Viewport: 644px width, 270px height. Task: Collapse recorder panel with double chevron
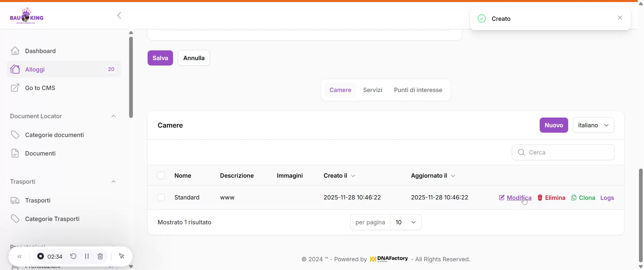[19, 257]
